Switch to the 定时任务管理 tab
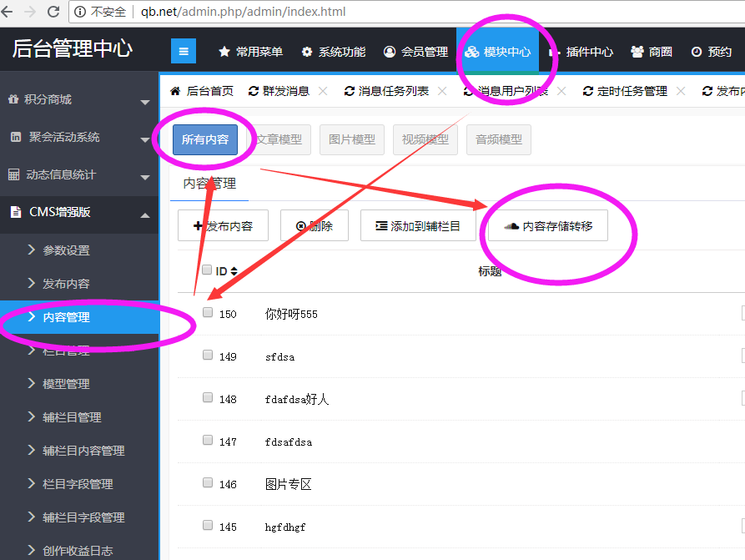Screen dimensions: 745x560 (632, 91)
